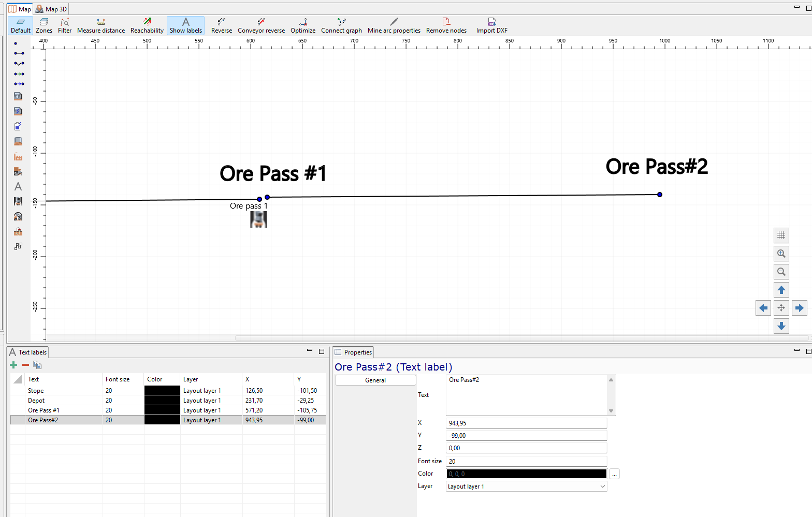This screenshot has width=812, height=517.
Task: Click the Stope row color swatch
Action: pos(162,391)
